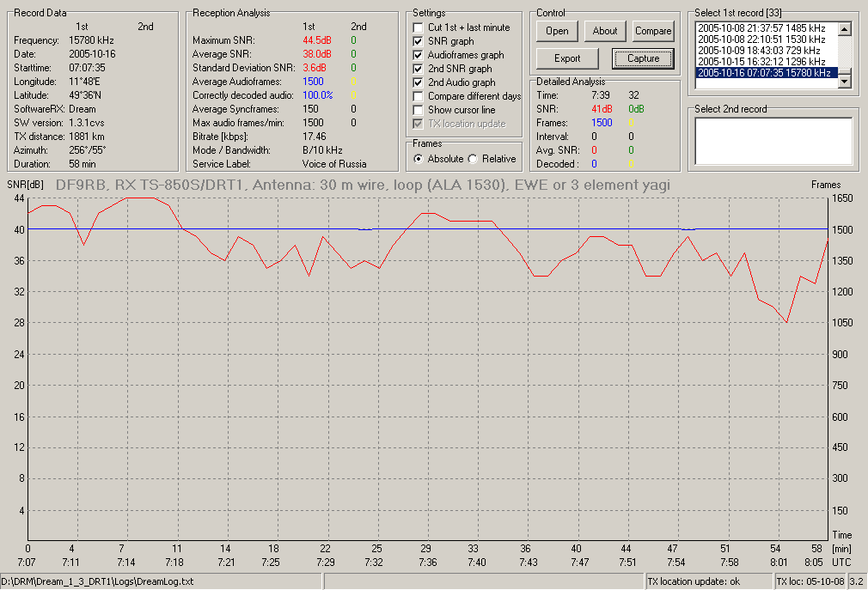Click the Capture button
Viewport: 868px width, 590px height.
point(643,58)
